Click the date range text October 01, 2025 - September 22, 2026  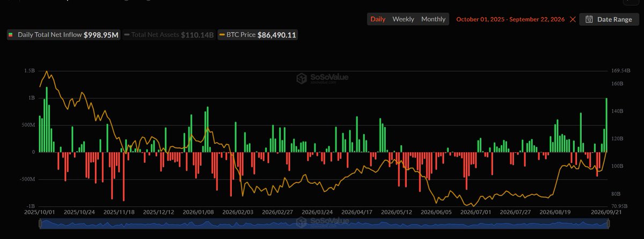(510, 19)
